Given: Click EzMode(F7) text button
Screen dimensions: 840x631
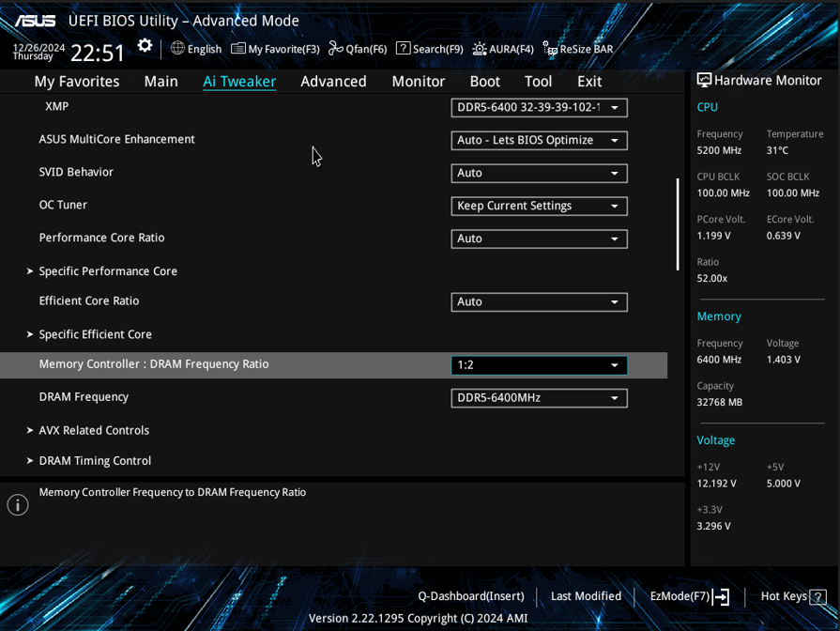Looking at the screenshot, I should point(680,596).
